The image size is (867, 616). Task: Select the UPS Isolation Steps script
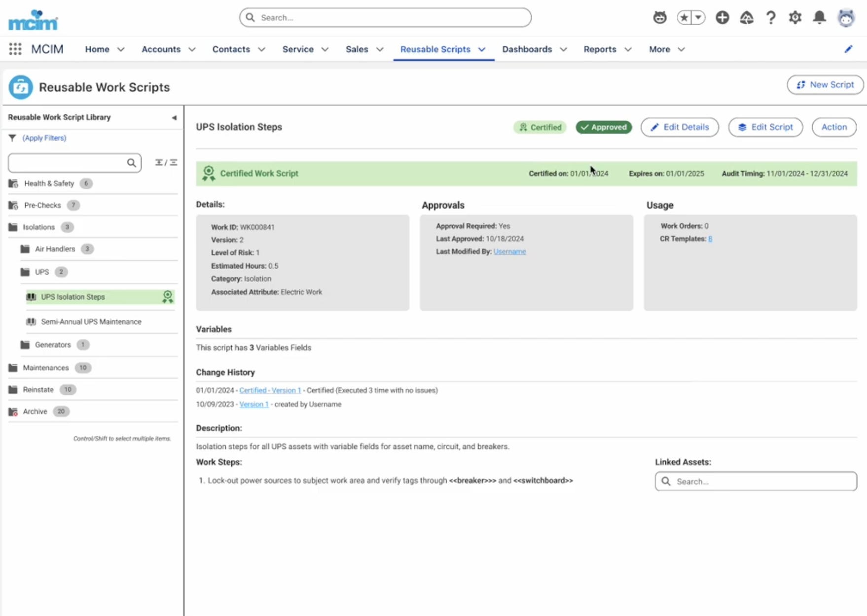100,297
